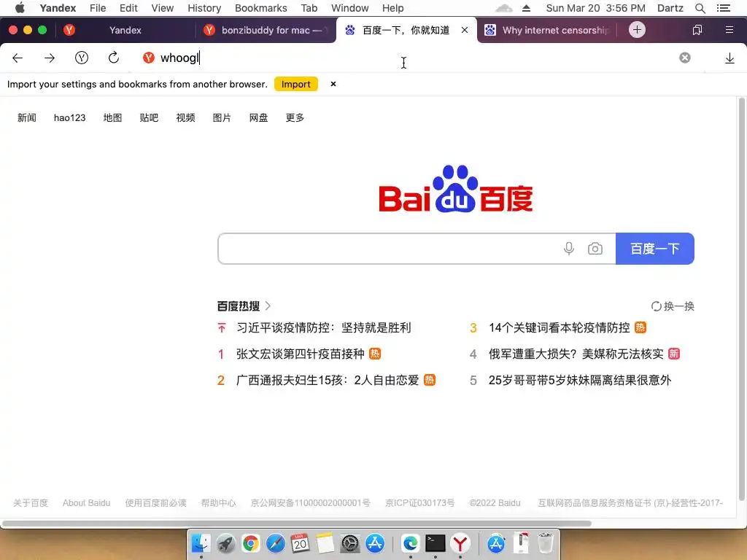Open the History menu
Viewport: 747px width, 560px height.
(204, 8)
